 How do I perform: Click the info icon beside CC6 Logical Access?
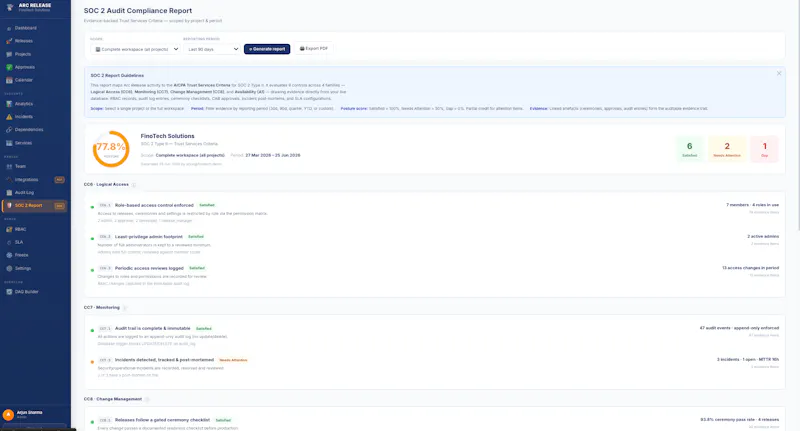134,185
